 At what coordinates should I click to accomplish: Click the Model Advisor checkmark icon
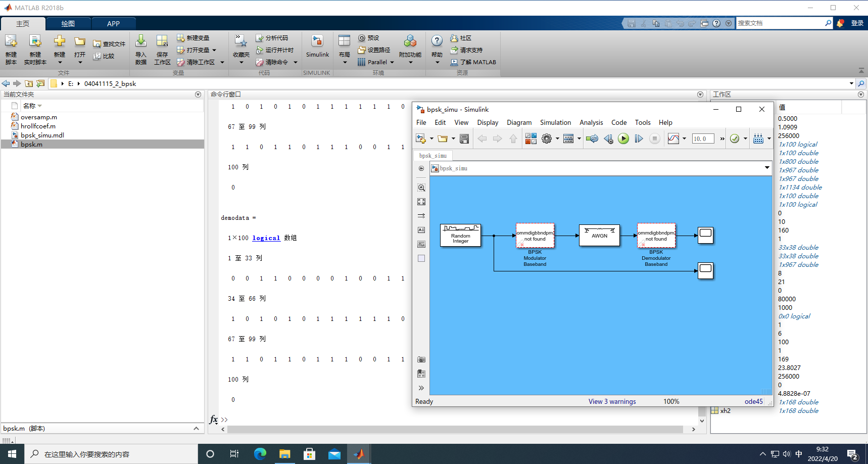pos(735,138)
